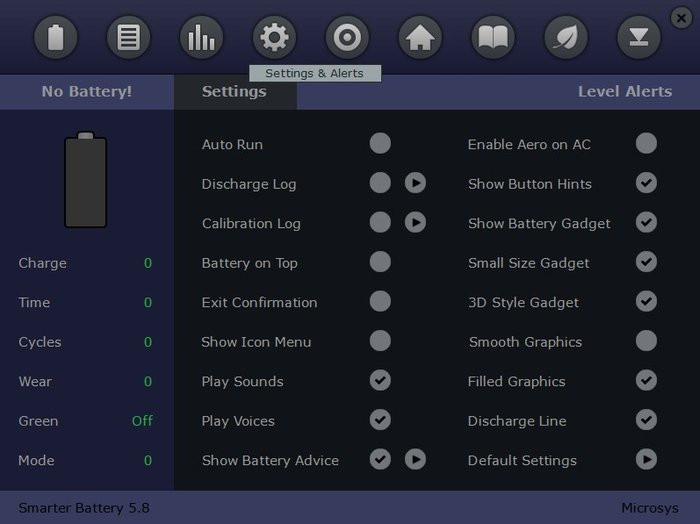Toggle the Smooth Graphics option
Viewport: 700px width, 524px height.
tap(646, 341)
